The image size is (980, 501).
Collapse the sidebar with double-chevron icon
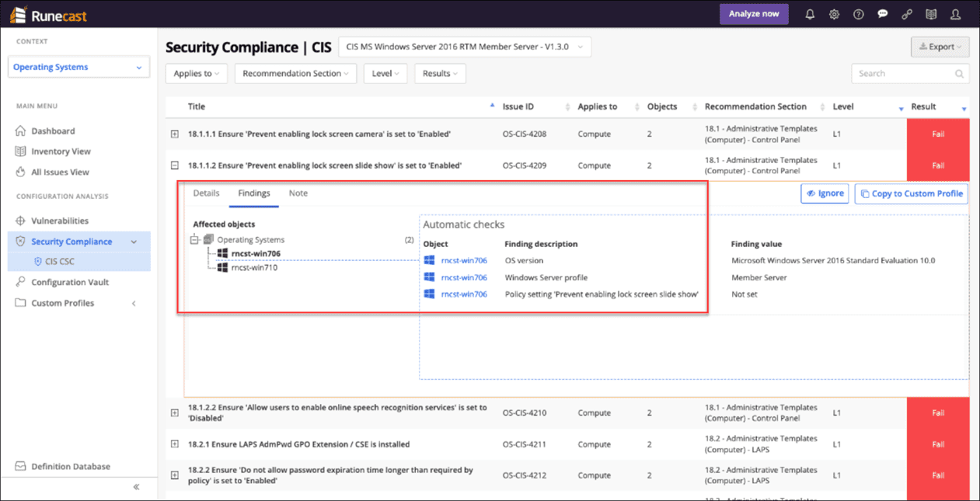point(136,487)
